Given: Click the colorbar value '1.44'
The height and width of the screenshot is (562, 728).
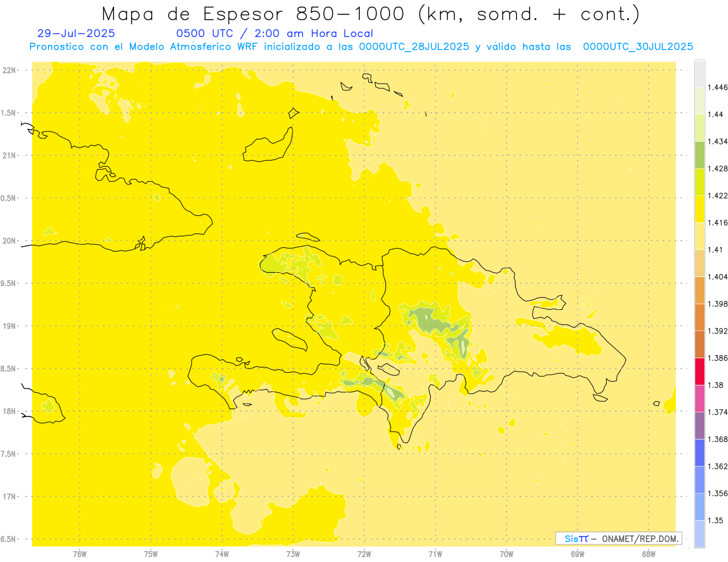Looking at the screenshot, I should point(716,115).
